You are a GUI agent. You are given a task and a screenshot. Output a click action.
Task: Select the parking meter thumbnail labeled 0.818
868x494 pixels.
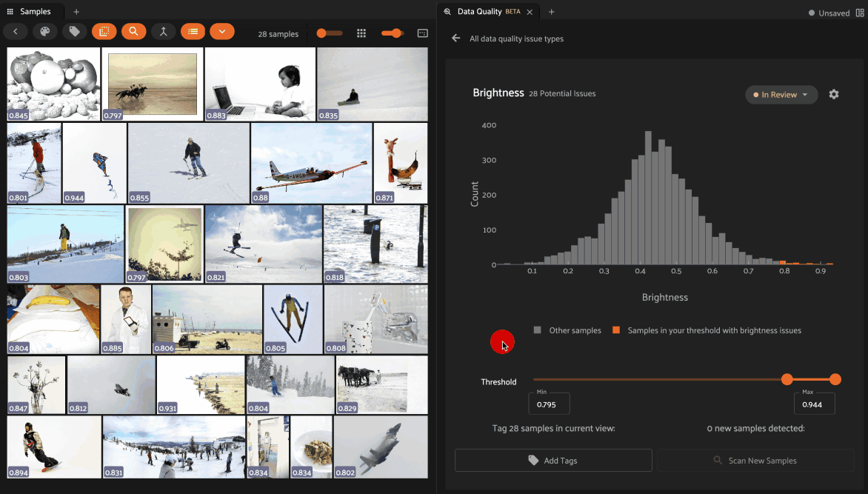(x=376, y=244)
